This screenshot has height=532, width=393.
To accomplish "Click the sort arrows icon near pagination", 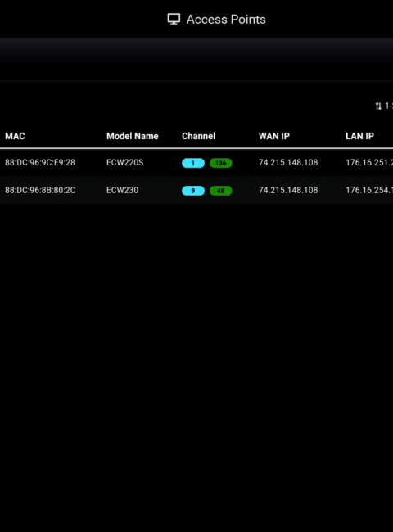I will pos(378,106).
